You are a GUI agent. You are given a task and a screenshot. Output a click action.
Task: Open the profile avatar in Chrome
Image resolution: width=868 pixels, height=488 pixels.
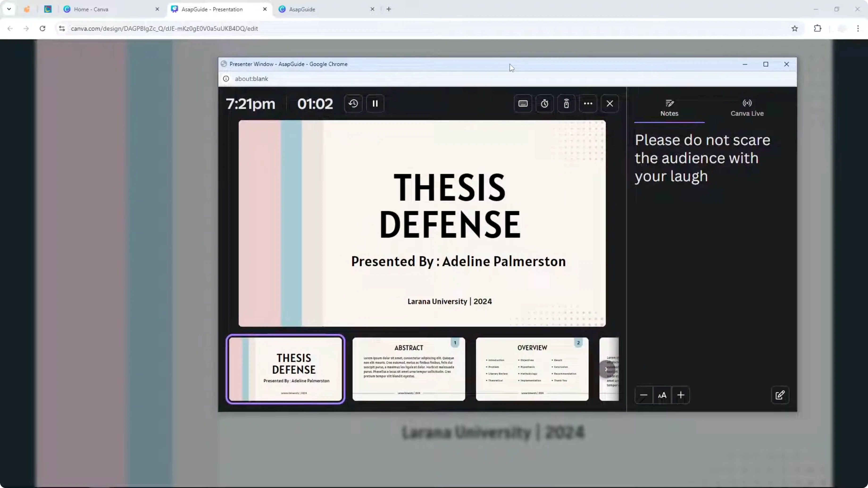842,28
